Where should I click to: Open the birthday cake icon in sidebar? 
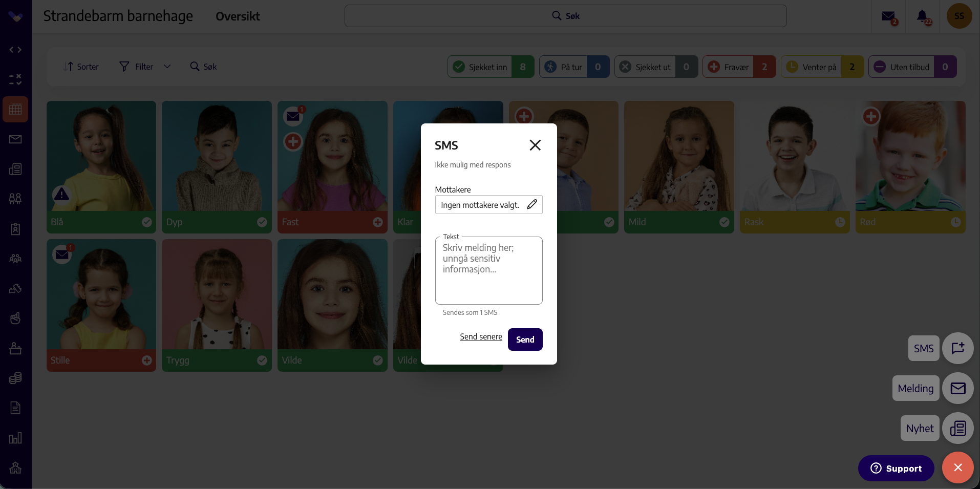click(x=15, y=348)
